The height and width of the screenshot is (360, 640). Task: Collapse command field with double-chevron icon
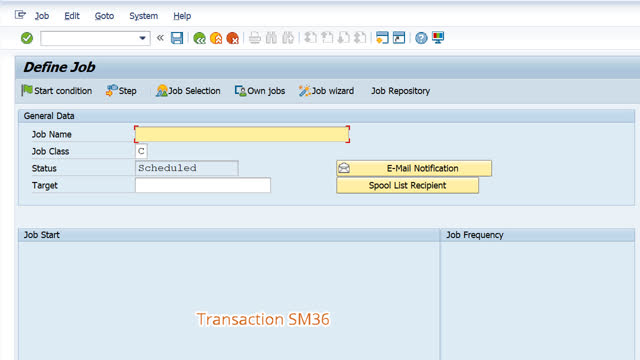click(160, 38)
